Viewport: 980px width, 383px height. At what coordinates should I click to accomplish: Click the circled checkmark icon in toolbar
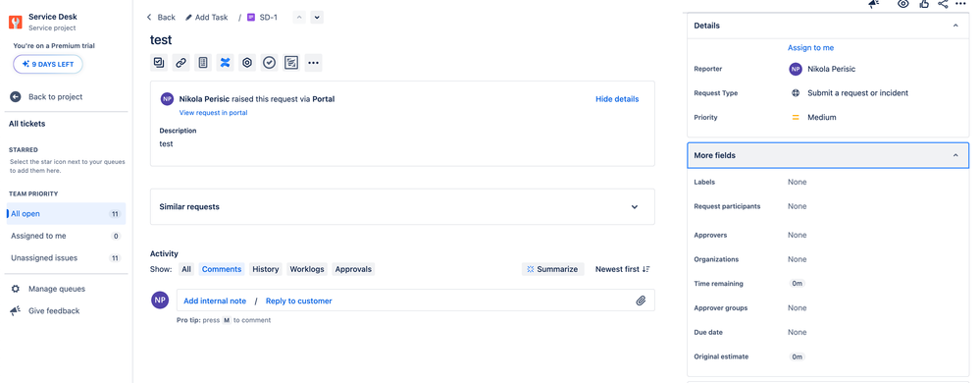[269, 63]
